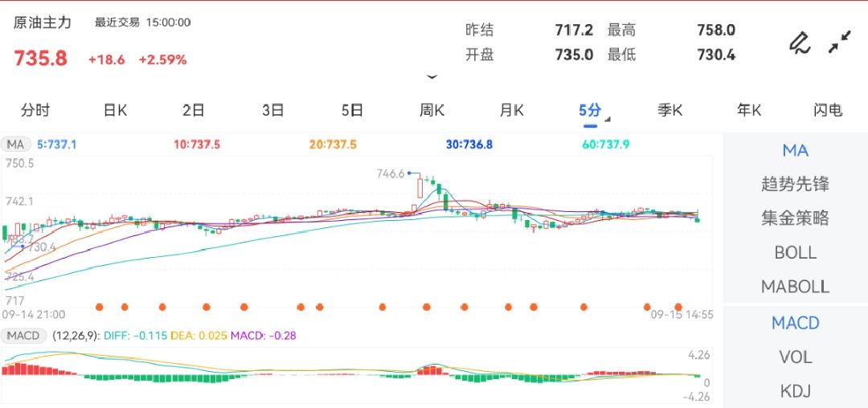Click the 746.6 high price marker

(x=391, y=173)
